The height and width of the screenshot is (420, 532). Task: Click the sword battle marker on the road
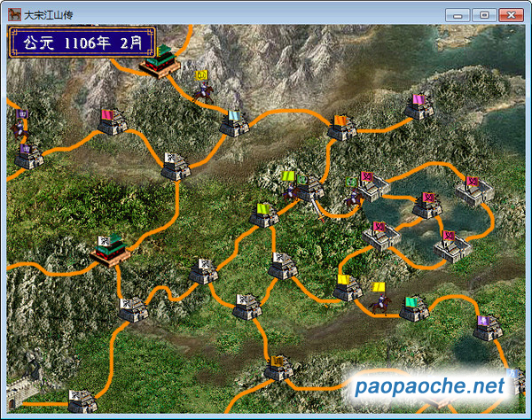318,211
